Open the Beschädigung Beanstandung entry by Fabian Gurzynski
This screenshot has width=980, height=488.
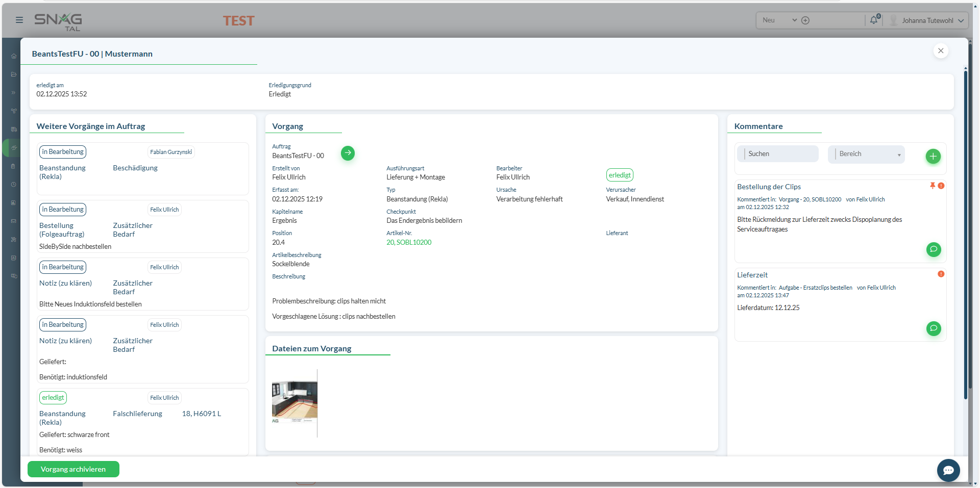pos(142,169)
